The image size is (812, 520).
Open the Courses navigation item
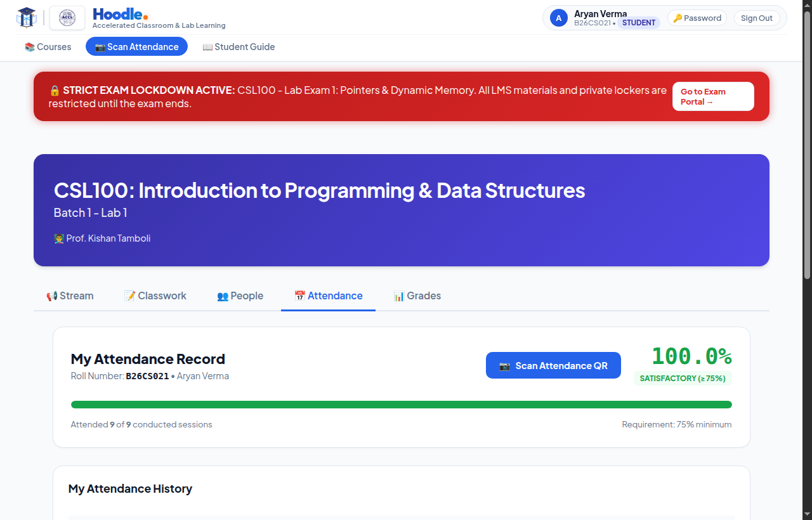pyautogui.click(x=48, y=46)
